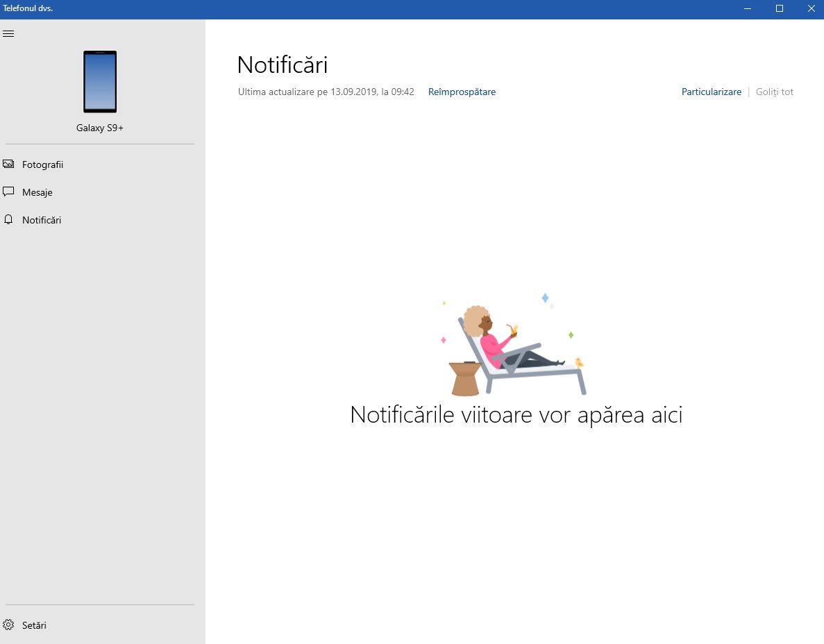The width and height of the screenshot is (824, 644).
Task: Click the Galaxy S9+ device name label
Action: [100, 128]
